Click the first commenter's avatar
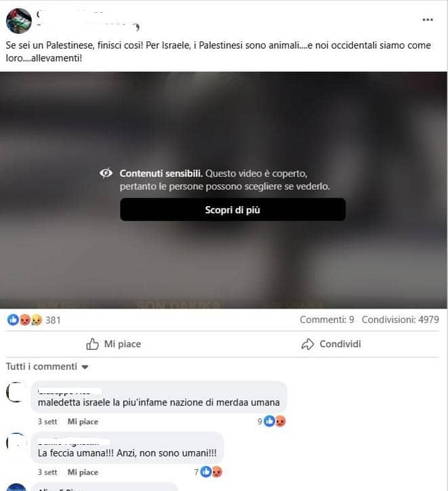The width and height of the screenshot is (448, 491). point(16,392)
